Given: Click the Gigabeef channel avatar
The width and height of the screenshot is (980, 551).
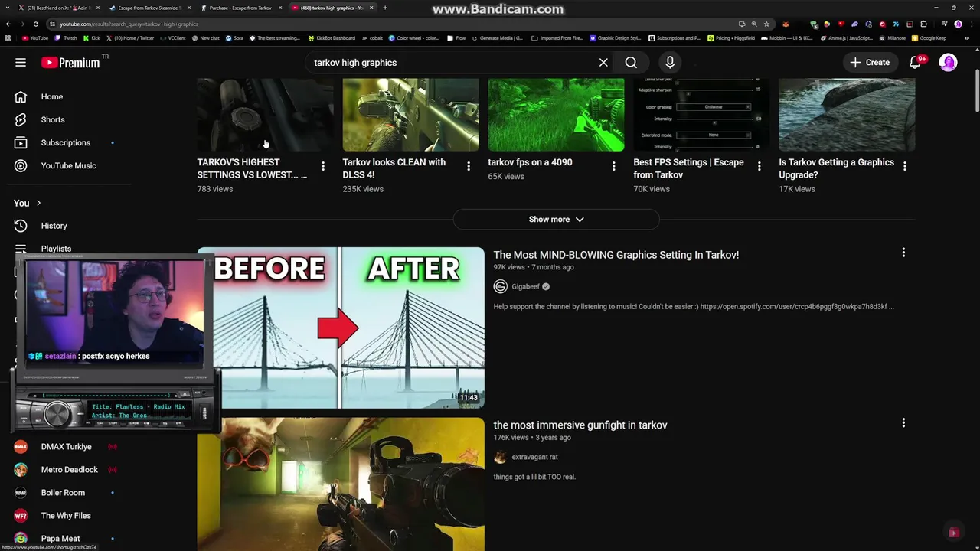Looking at the screenshot, I should pyautogui.click(x=500, y=286).
